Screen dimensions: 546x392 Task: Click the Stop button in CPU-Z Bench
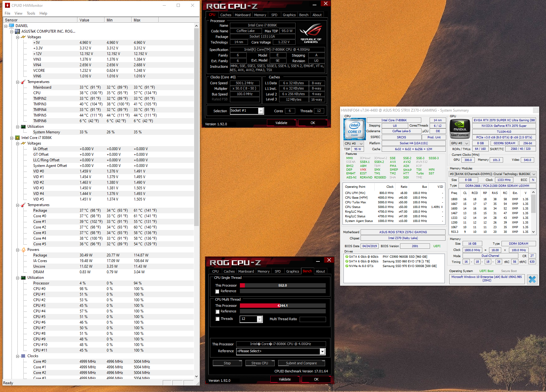coord(227,363)
